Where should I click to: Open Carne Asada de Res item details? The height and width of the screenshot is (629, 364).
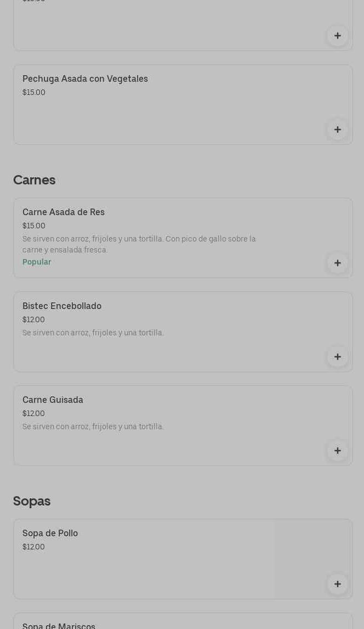(64, 212)
